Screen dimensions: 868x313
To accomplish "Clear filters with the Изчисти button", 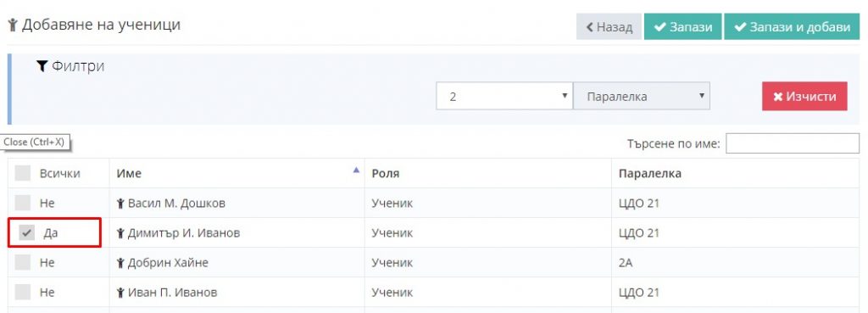I will 804,97.
